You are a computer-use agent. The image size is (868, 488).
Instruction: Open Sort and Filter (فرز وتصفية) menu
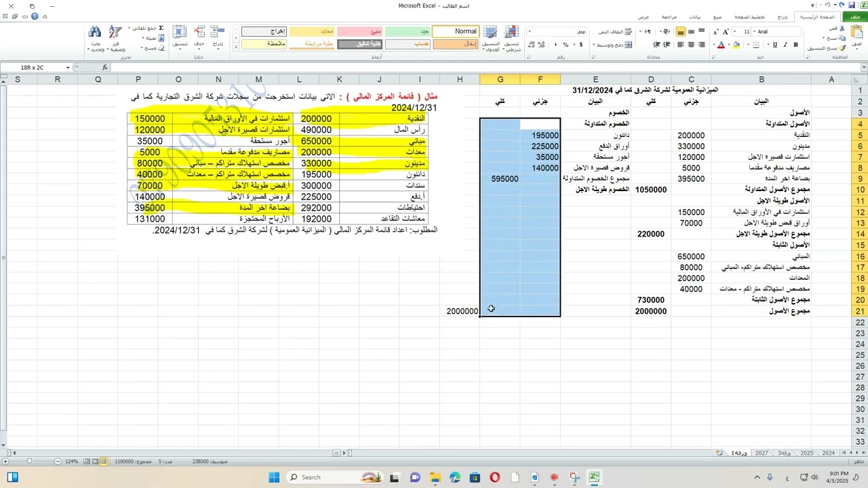(x=116, y=38)
